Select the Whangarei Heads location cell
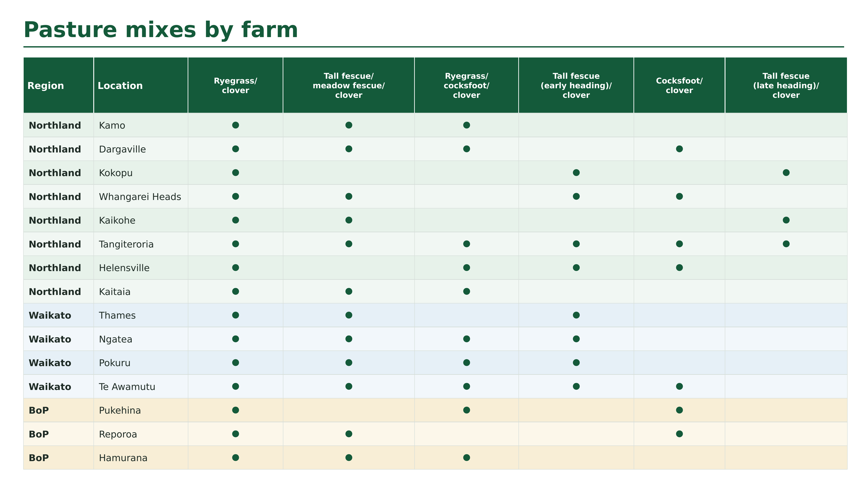 (x=141, y=196)
